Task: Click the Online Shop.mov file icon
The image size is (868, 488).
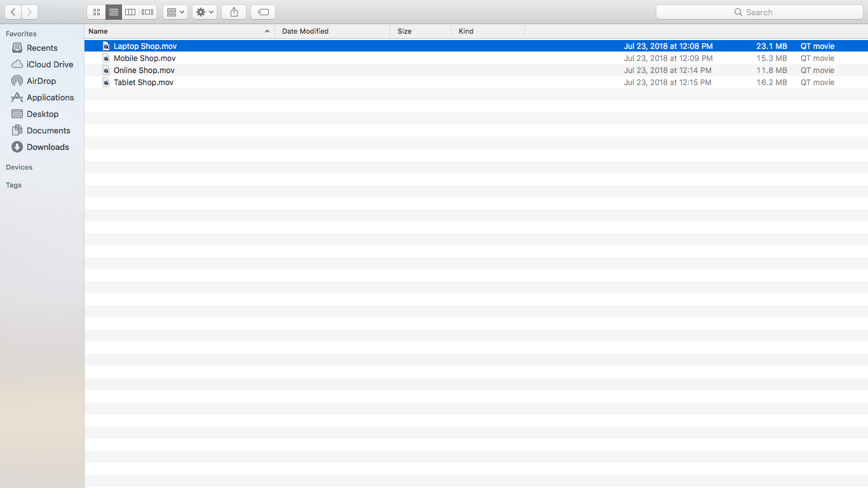Action: tap(106, 70)
